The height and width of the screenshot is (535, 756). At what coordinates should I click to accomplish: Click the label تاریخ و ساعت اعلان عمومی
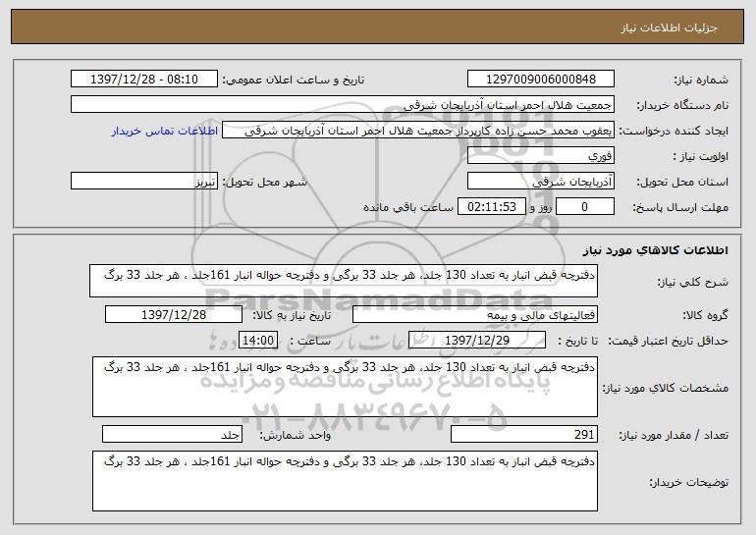tap(294, 80)
